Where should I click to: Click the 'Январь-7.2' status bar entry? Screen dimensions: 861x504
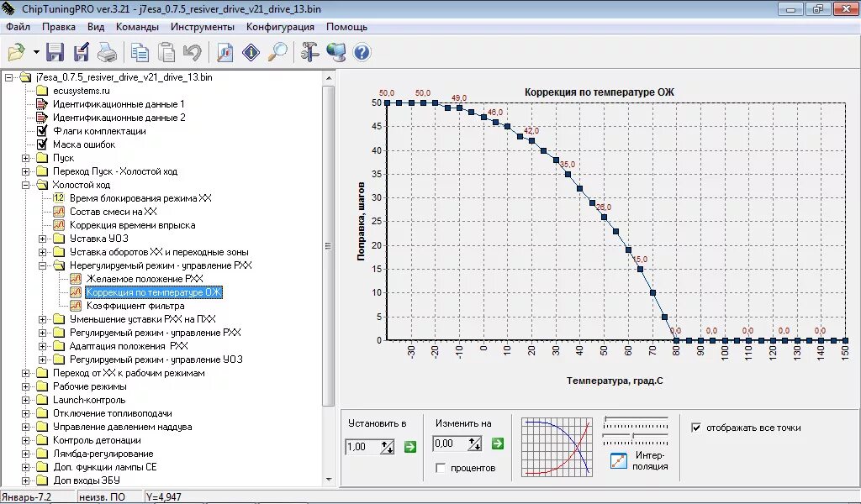[26, 497]
